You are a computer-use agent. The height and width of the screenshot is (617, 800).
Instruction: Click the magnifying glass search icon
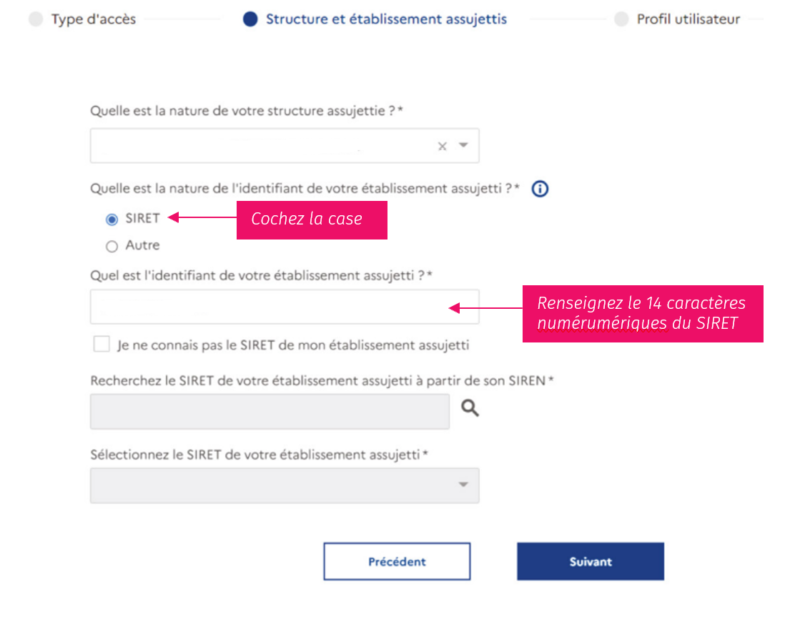click(x=469, y=407)
